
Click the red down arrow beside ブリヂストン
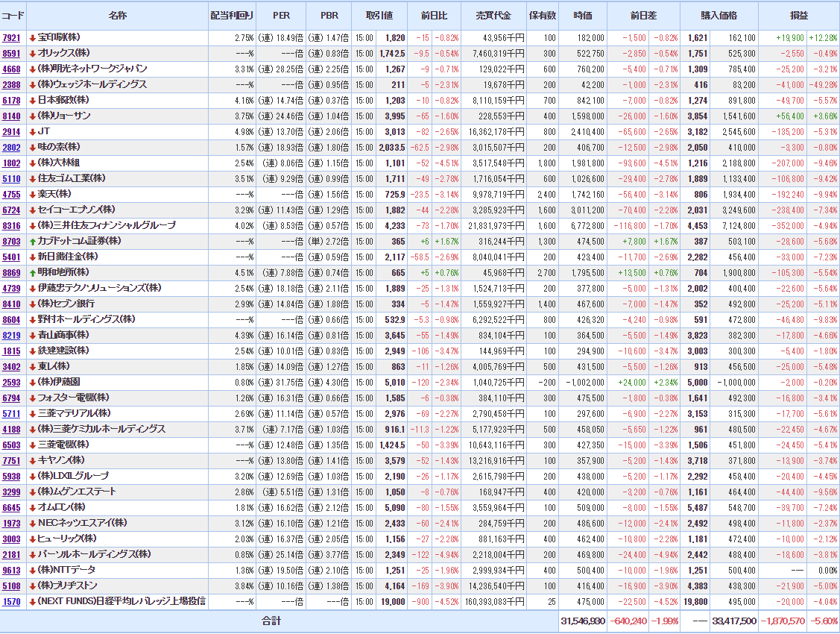pyautogui.click(x=32, y=586)
